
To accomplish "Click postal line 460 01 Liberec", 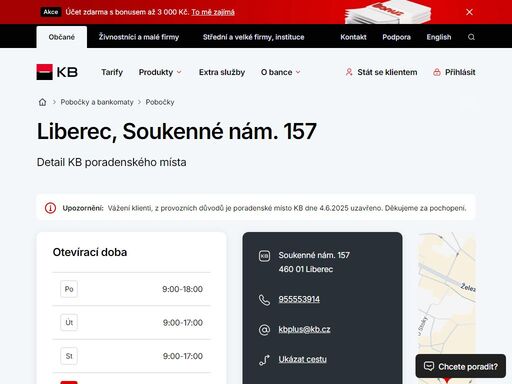I will 306,269.
